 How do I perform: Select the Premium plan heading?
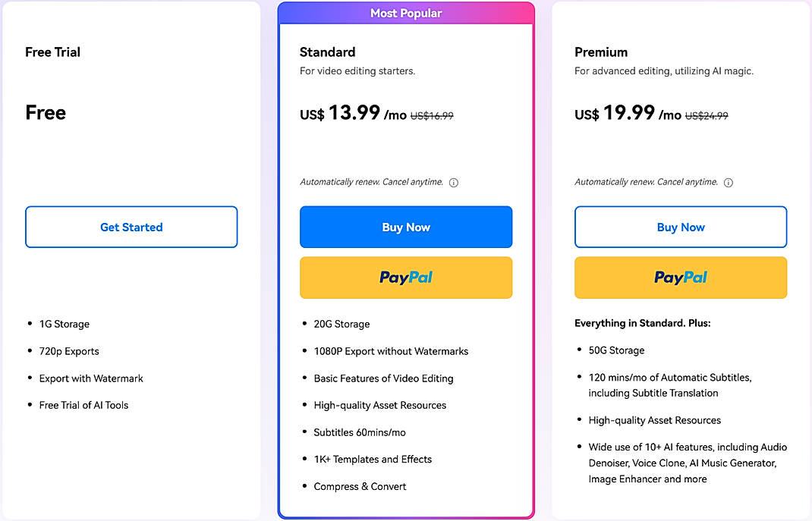click(601, 52)
